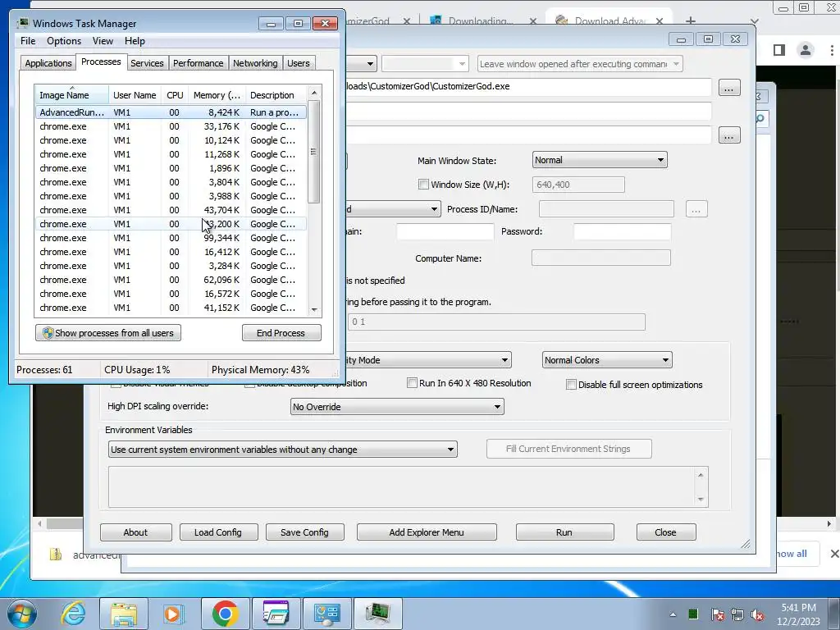Open Task Manager Options menu

pos(64,41)
